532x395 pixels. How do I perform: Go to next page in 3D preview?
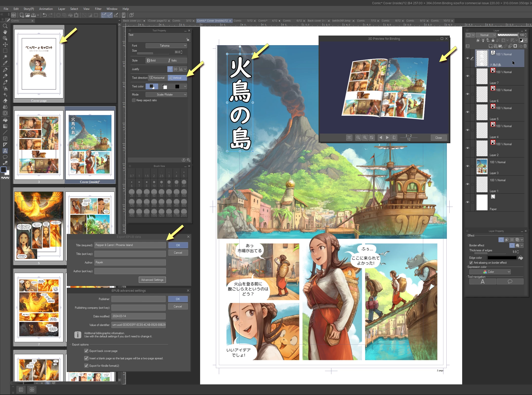point(387,138)
